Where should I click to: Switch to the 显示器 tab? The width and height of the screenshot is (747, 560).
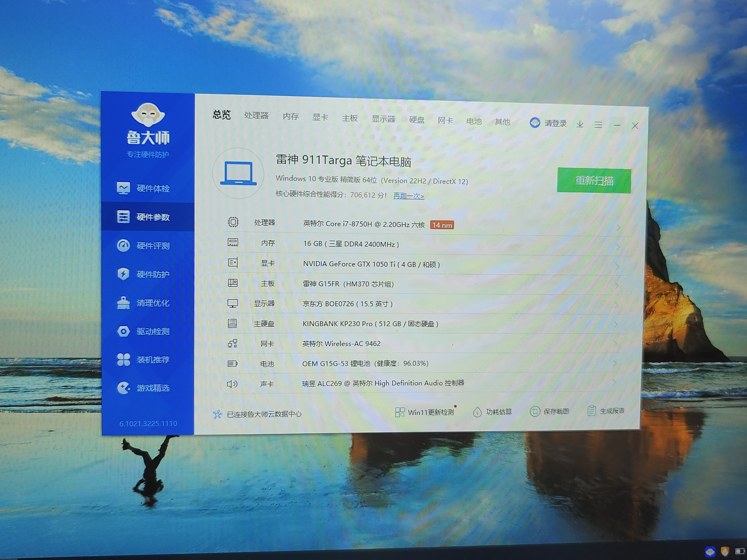383,119
